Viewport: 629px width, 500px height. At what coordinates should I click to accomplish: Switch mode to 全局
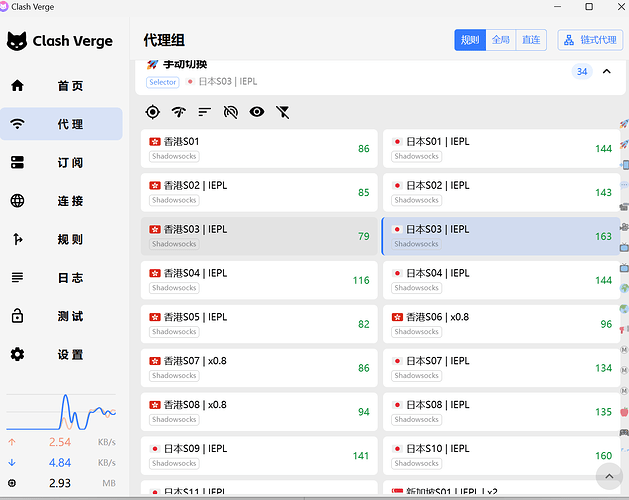tap(501, 40)
